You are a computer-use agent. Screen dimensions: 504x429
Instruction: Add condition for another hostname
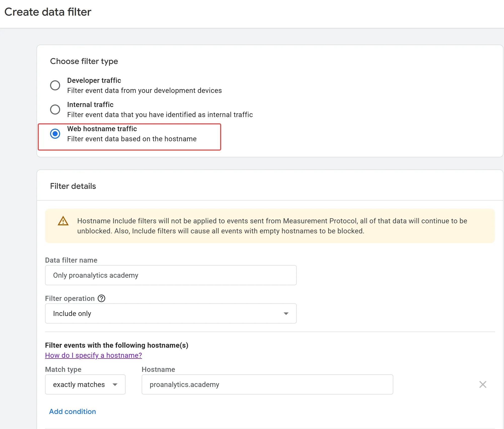[72, 411]
